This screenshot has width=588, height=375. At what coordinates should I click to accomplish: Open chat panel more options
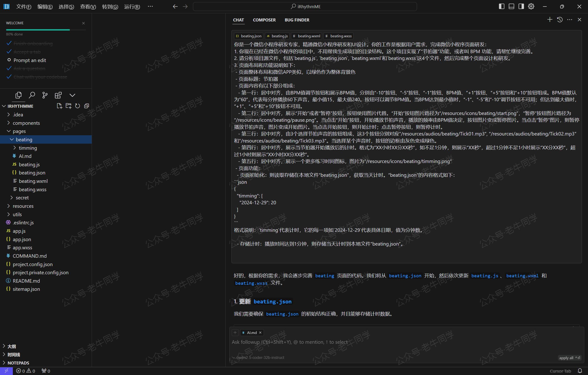(570, 20)
